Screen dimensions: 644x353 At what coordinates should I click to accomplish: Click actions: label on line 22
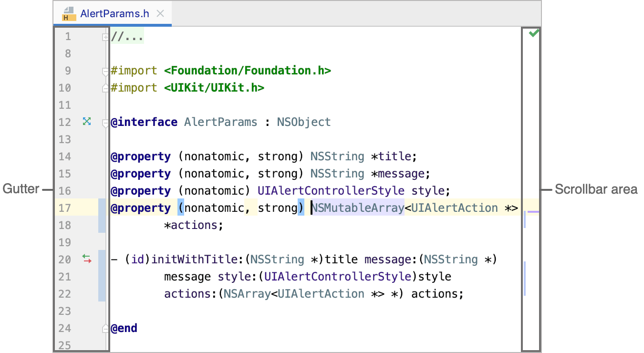coord(191,294)
